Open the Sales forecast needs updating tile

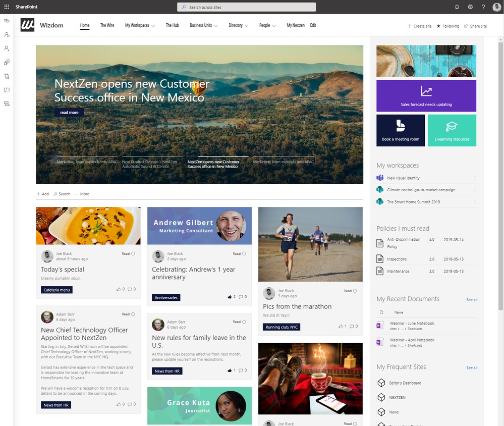pyautogui.click(x=426, y=95)
